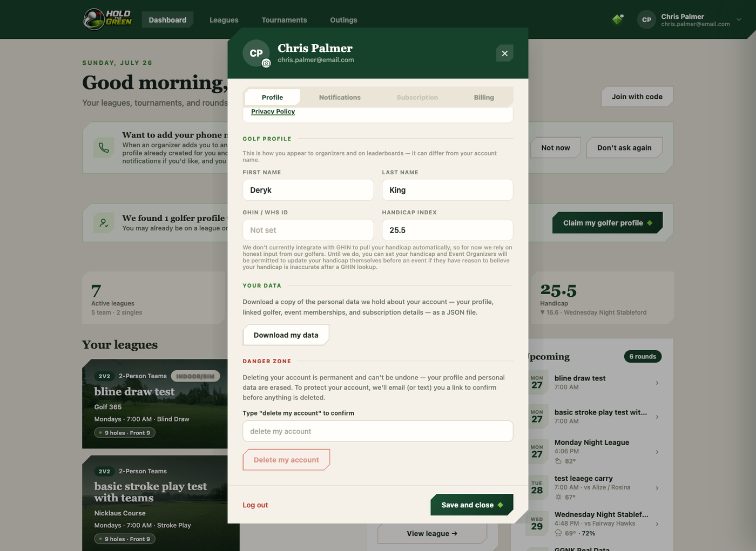Click sun icon beside 67°
756x551 pixels.
click(558, 497)
